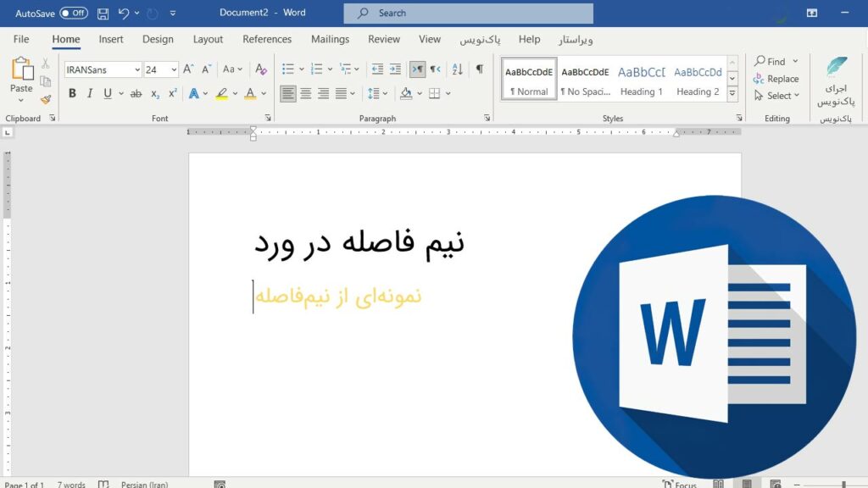Toggle show paragraph marks (¶)
Viewport: 868px width, 488px height.
[x=480, y=69]
